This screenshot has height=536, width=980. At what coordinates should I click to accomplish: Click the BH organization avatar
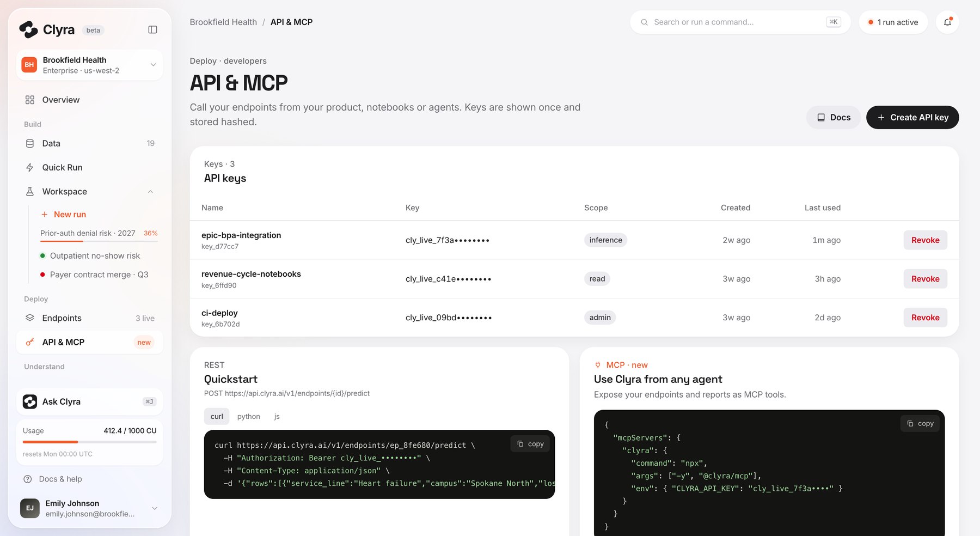pos(29,65)
